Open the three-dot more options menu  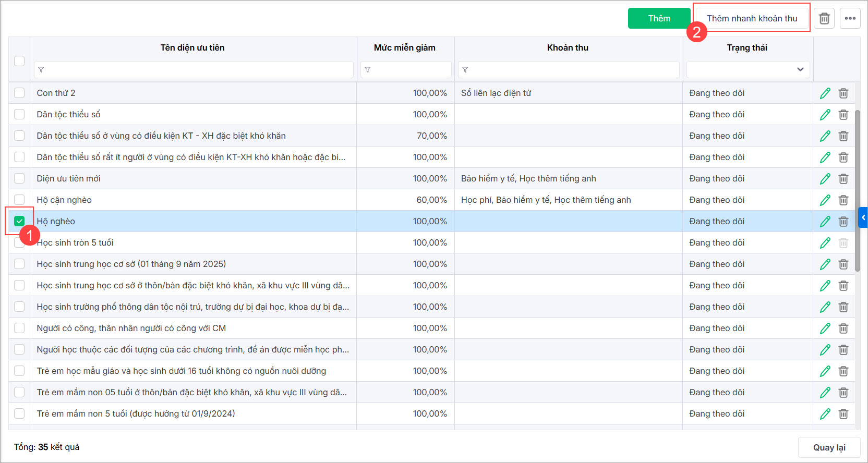pyautogui.click(x=850, y=19)
